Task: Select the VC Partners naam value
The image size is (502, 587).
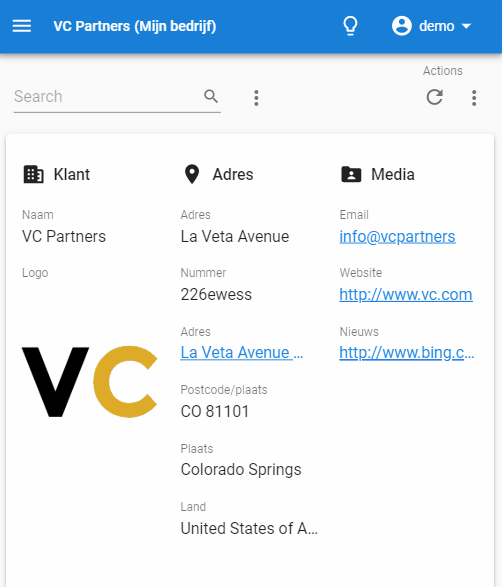Action: tap(64, 237)
